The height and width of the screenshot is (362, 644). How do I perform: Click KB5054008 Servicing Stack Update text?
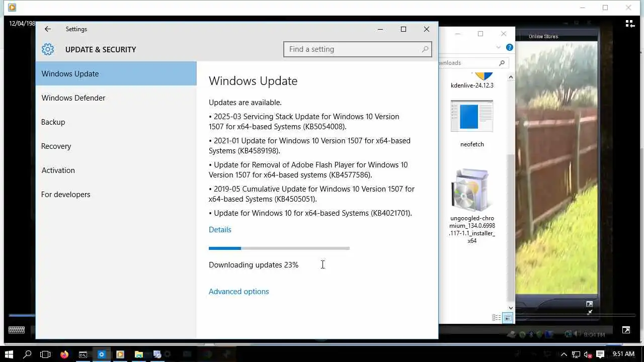pos(304,121)
